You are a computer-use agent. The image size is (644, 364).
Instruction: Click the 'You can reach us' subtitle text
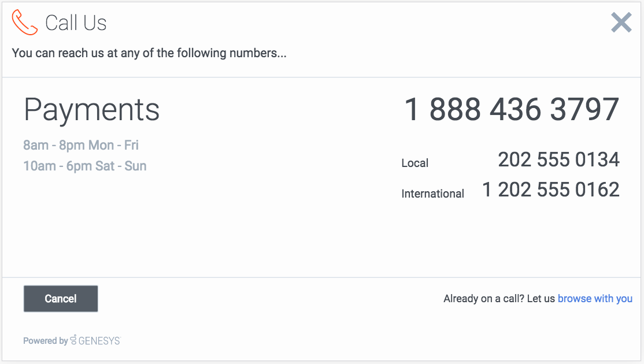pos(149,53)
